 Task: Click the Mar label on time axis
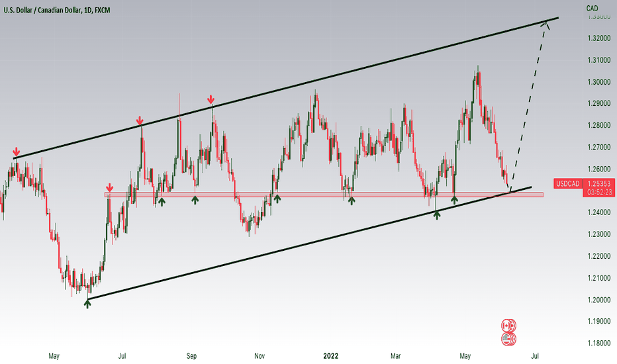pyautogui.click(x=395, y=356)
